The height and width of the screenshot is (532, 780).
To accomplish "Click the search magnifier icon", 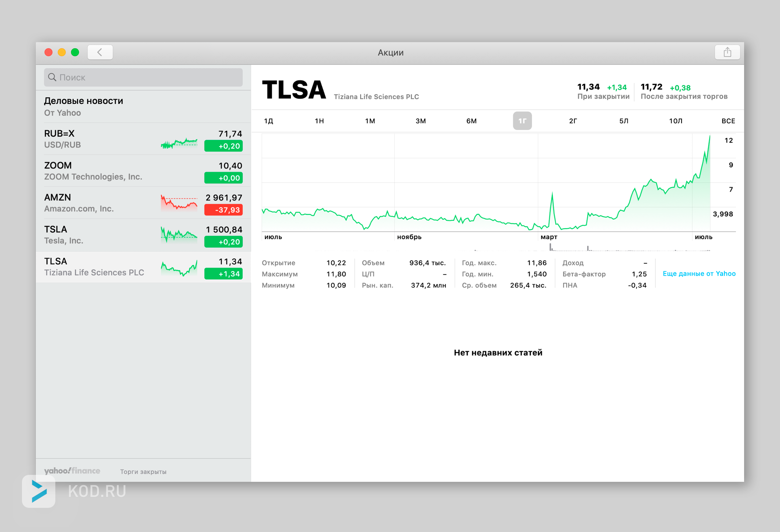I will pyautogui.click(x=52, y=77).
